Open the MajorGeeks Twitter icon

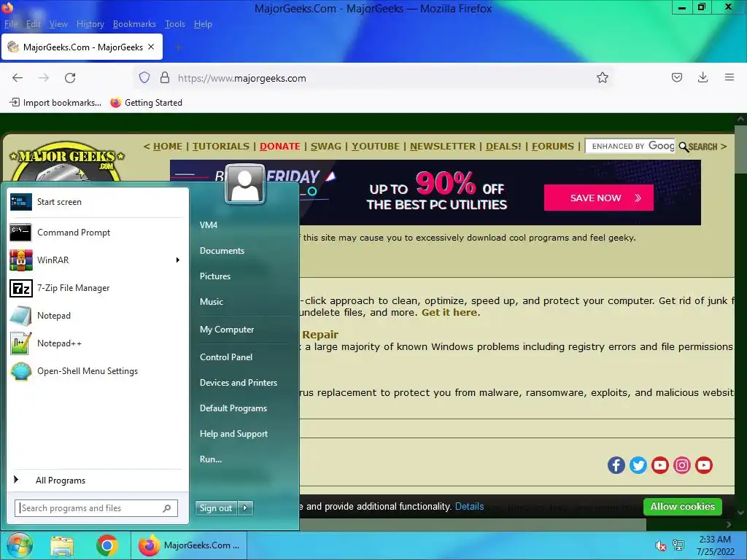point(638,465)
